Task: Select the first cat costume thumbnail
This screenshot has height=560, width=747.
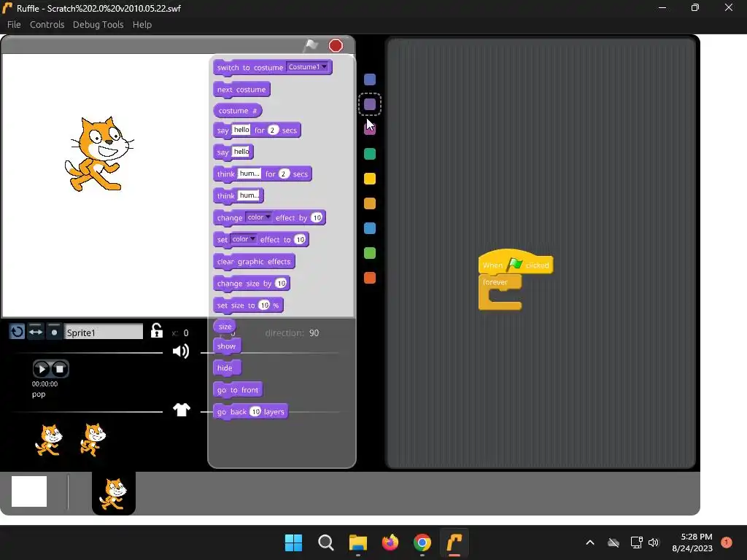Action: point(49,440)
